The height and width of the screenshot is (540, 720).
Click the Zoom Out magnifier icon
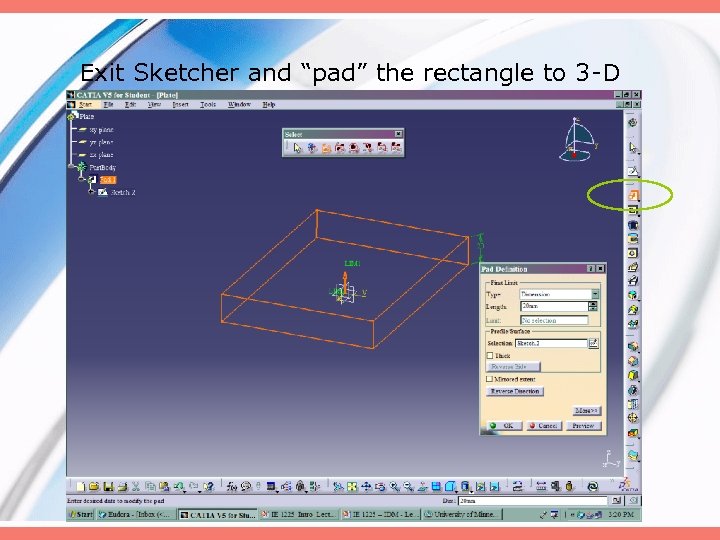(x=408, y=486)
